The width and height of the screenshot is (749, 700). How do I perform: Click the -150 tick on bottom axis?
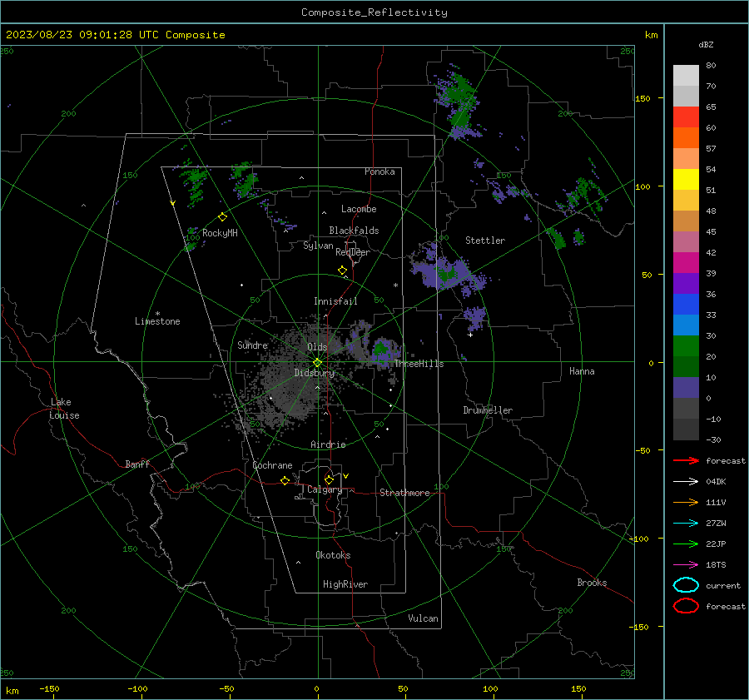coord(50,688)
